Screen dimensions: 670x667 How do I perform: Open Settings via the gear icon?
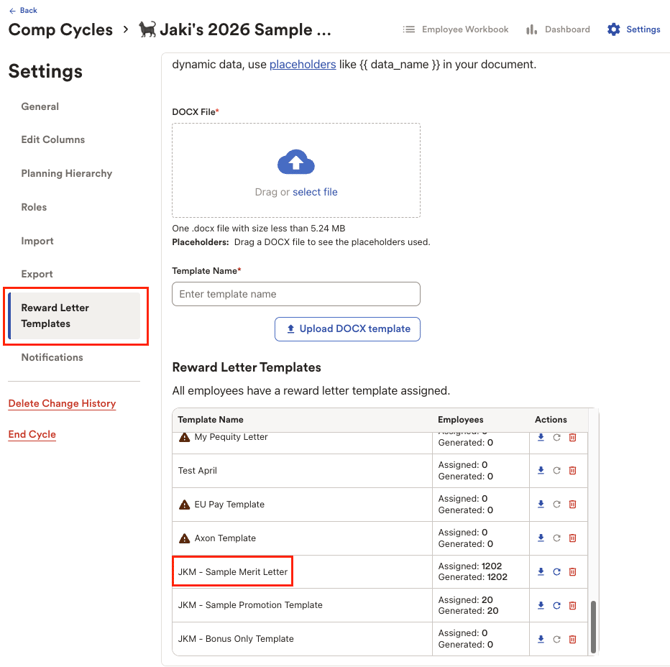point(614,29)
